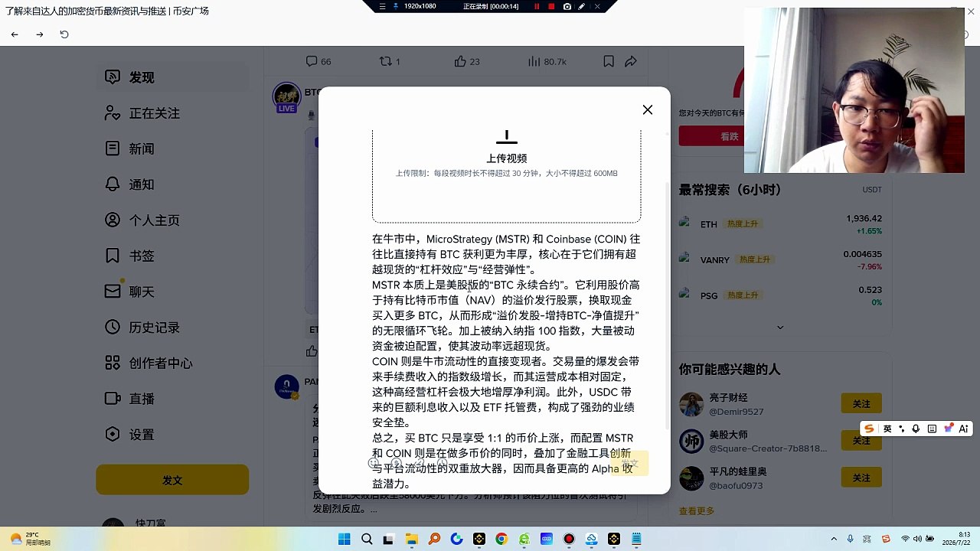The image size is (980, 551).
Task: Open the 发现 sidebar section
Action: [172, 77]
